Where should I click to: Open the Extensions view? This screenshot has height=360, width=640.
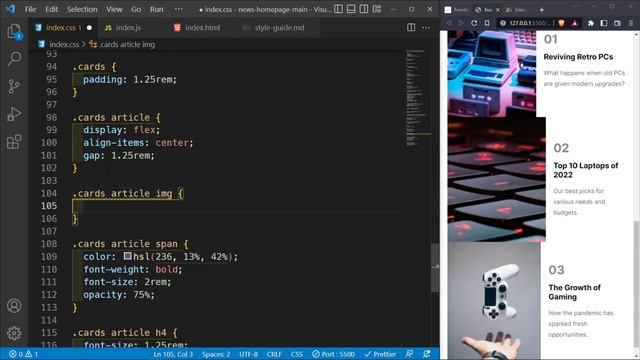pos(14,142)
